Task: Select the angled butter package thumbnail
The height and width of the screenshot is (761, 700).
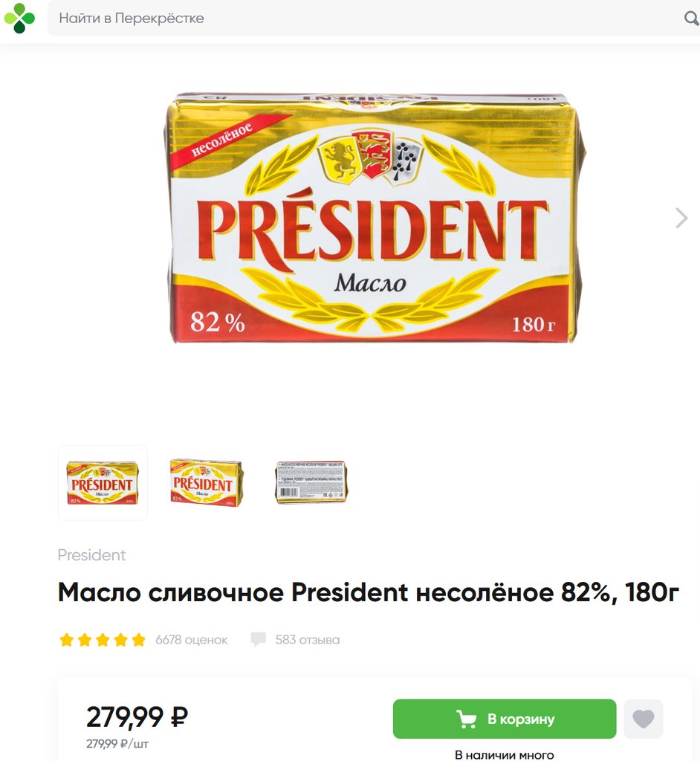Action: point(207,483)
